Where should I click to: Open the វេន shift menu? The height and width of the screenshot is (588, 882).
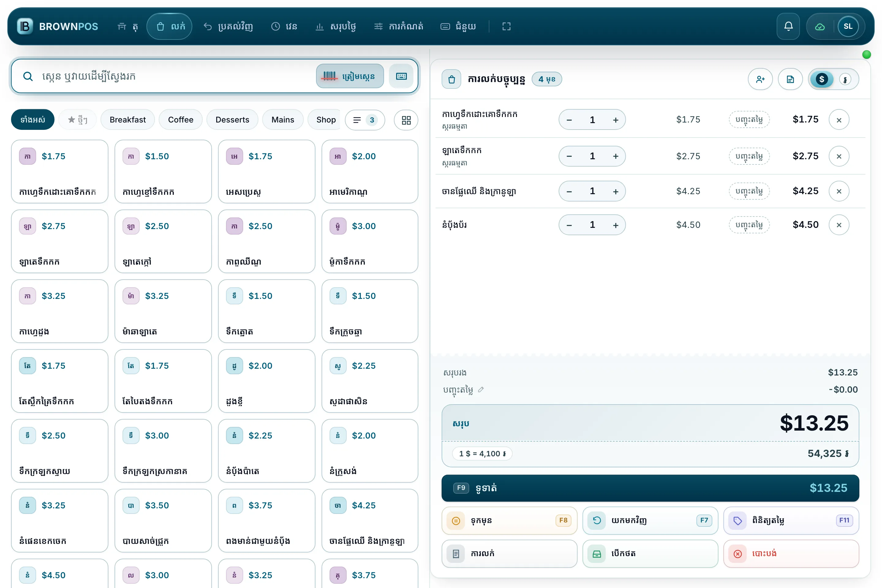(x=284, y=26)
